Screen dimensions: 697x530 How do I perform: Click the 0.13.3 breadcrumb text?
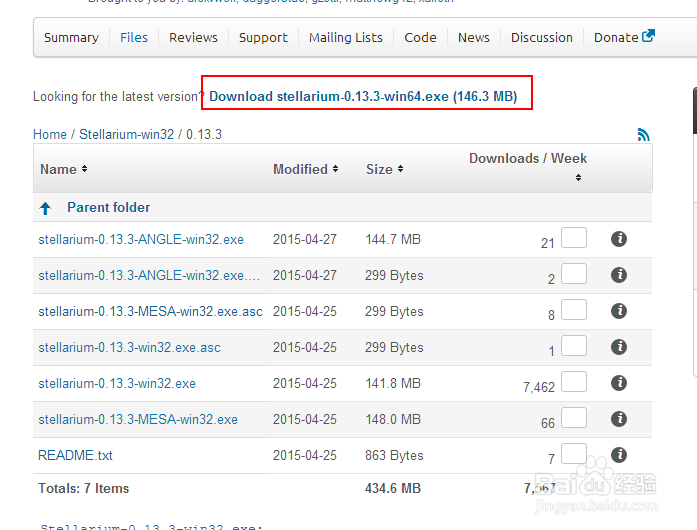pyautogui.click(x=204, y=134)
